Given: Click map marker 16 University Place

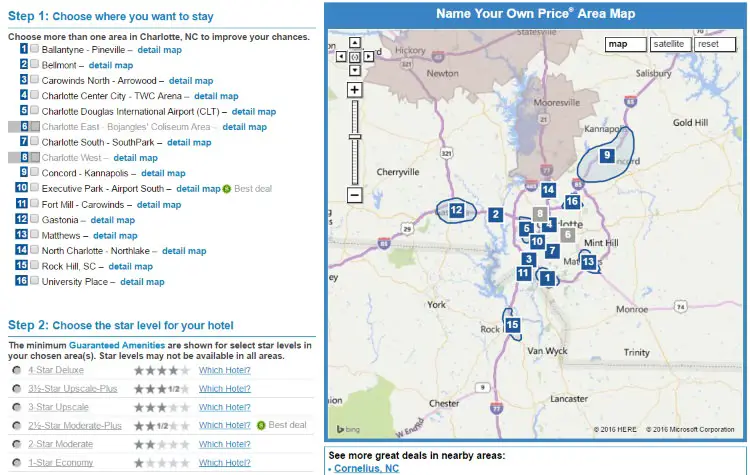Looking at the screenshot, I should pos(572,201).
